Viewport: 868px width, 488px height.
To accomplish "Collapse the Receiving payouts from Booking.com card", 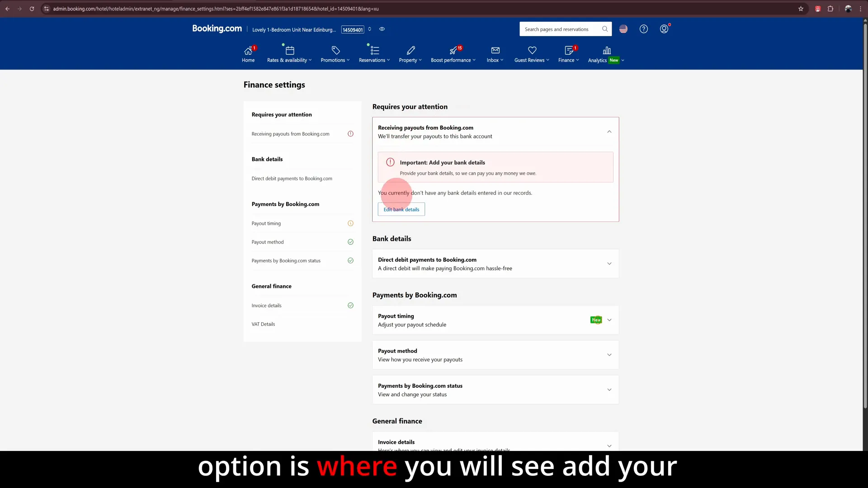I will [x=609, y=131].
